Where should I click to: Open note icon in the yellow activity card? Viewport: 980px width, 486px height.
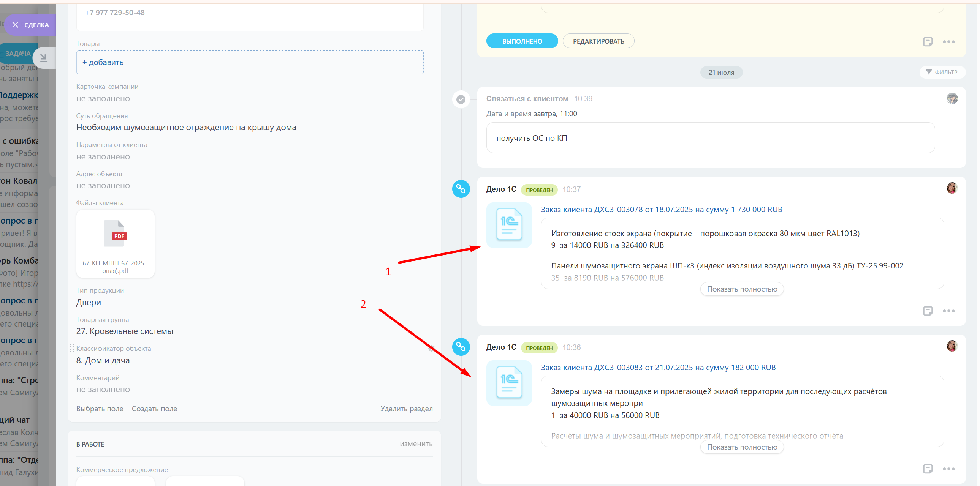928,42
